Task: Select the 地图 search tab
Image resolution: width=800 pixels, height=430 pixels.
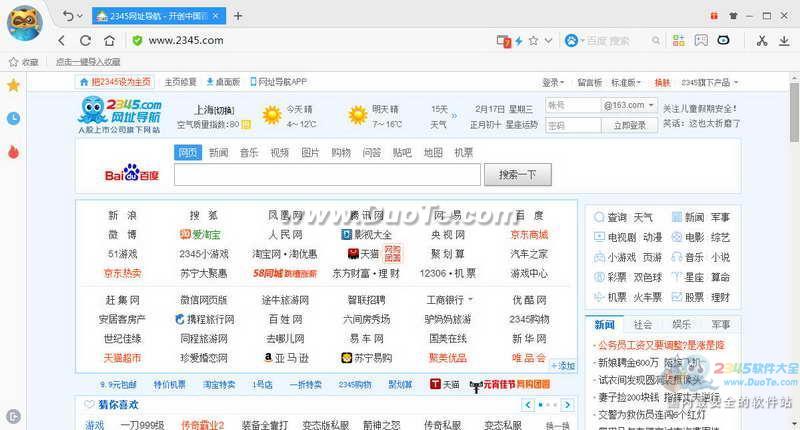Action: pos(433,153)
